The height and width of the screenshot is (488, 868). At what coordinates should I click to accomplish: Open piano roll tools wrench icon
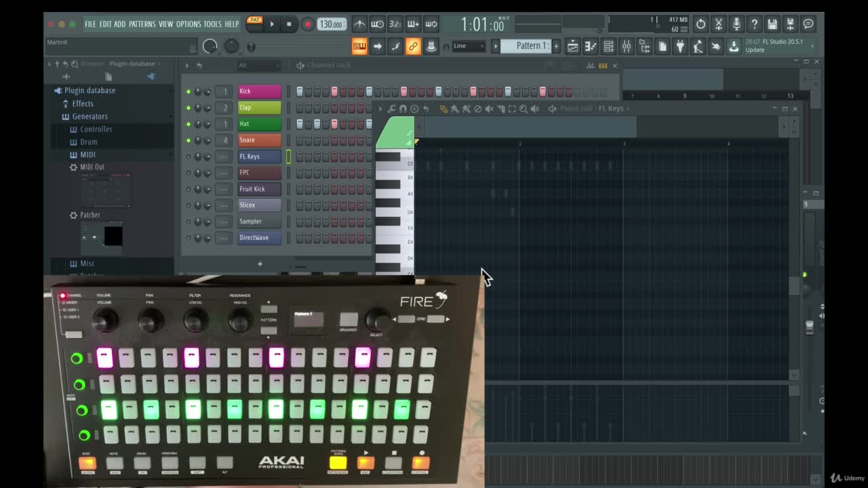point(391,108)
